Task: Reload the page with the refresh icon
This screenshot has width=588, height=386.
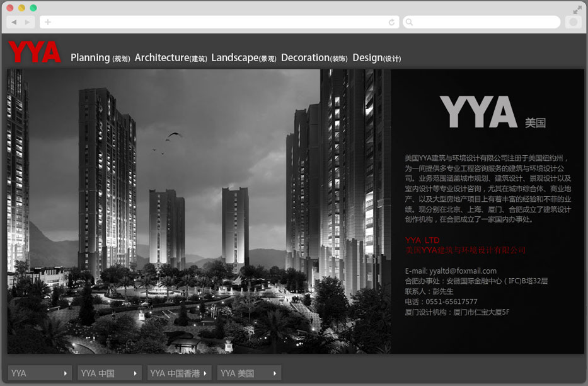Action: (391, 22)
